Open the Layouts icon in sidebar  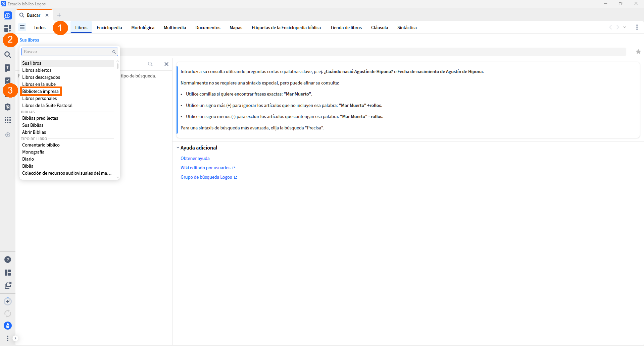coord(8,273)
